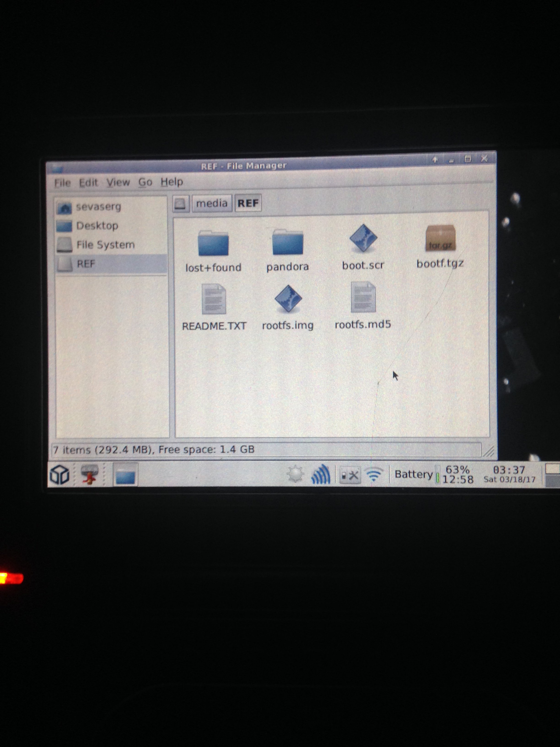Open the lost+found folder icon
The image size is (560, 747).
213,244
